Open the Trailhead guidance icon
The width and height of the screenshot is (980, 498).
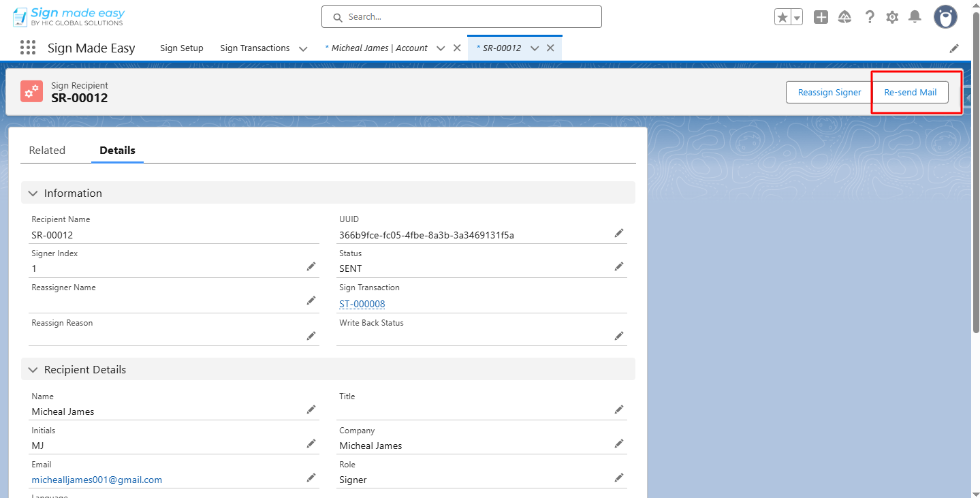(844, 17)
